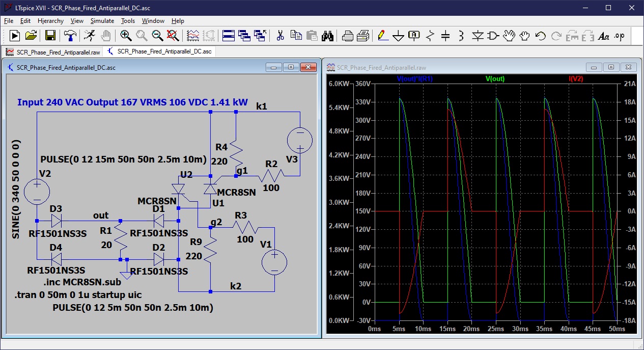Open the Hierarchy menu
This screenshot has width=644, height=350.
click(x=50, y=21)
